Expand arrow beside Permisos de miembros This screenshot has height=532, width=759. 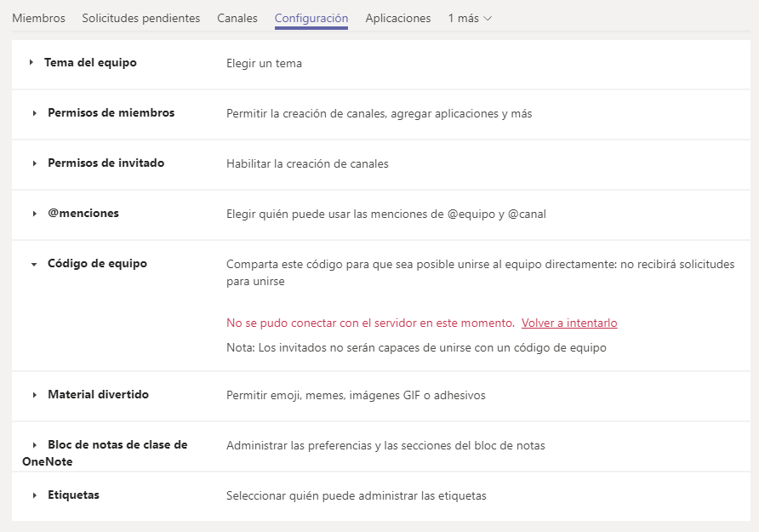pyautogui.click(x=34, y=113)
